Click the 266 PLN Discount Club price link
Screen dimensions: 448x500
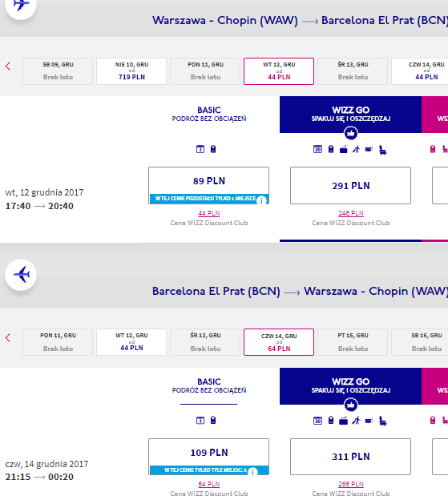pos(351,484)
